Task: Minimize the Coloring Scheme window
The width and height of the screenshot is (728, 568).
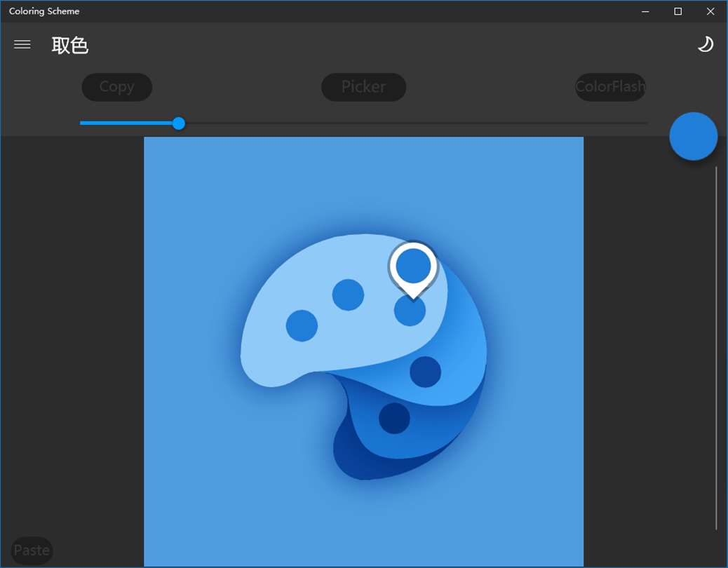Action: (x=645, y=11)
